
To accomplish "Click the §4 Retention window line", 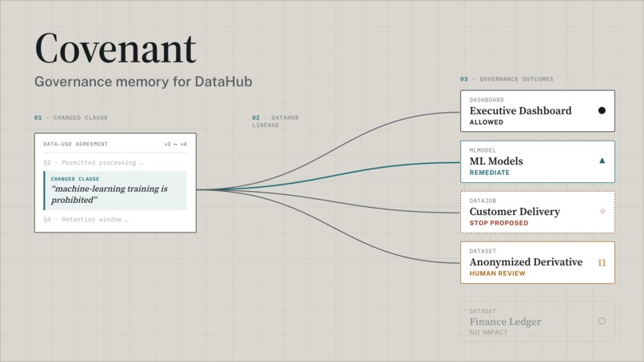I will coord(85,220).
